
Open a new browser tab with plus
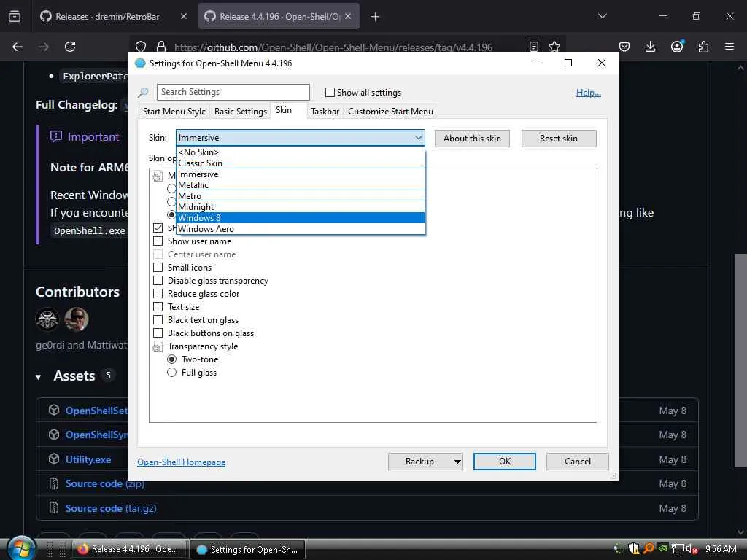[x=376, y=17]
